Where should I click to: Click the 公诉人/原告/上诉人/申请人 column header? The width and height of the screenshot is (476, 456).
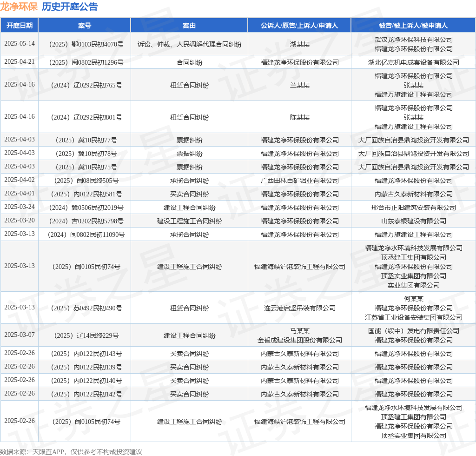(x=299, y=26)
